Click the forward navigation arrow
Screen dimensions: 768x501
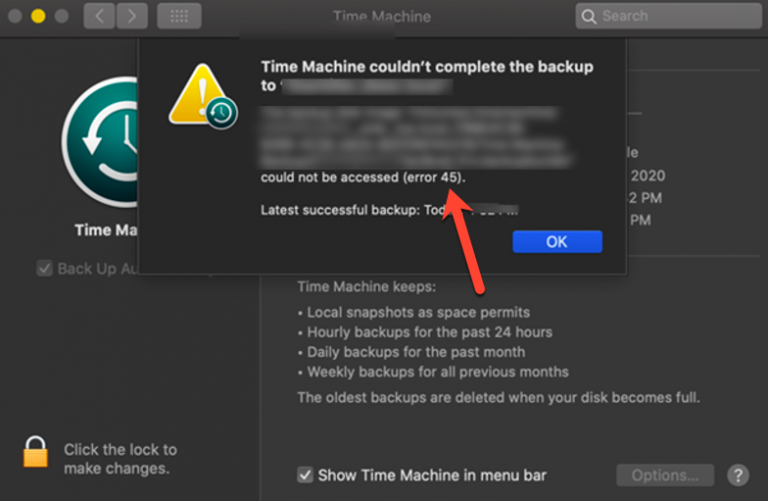[132, 16]
